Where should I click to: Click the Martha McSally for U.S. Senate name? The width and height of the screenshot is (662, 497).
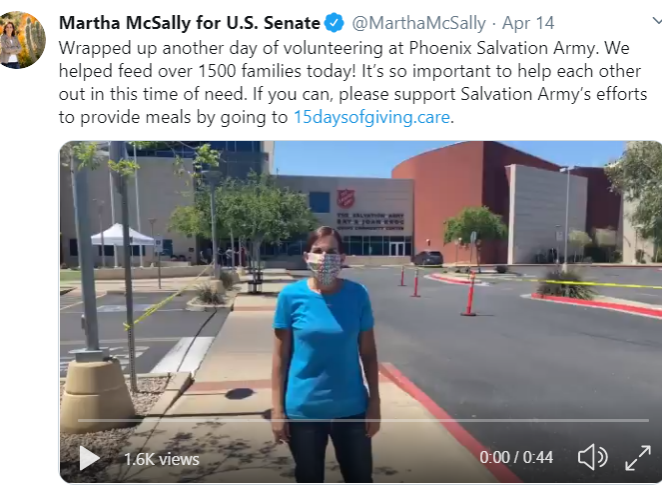click(190, 23)
